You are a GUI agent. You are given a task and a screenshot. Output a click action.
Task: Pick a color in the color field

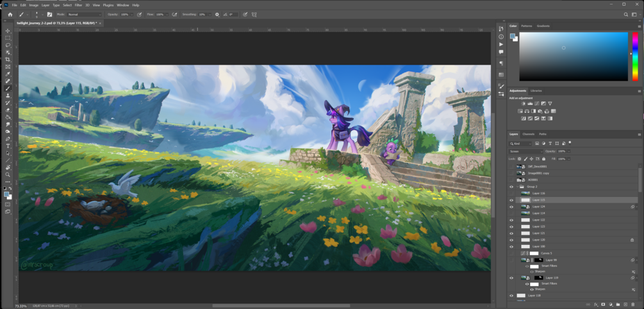574,56
